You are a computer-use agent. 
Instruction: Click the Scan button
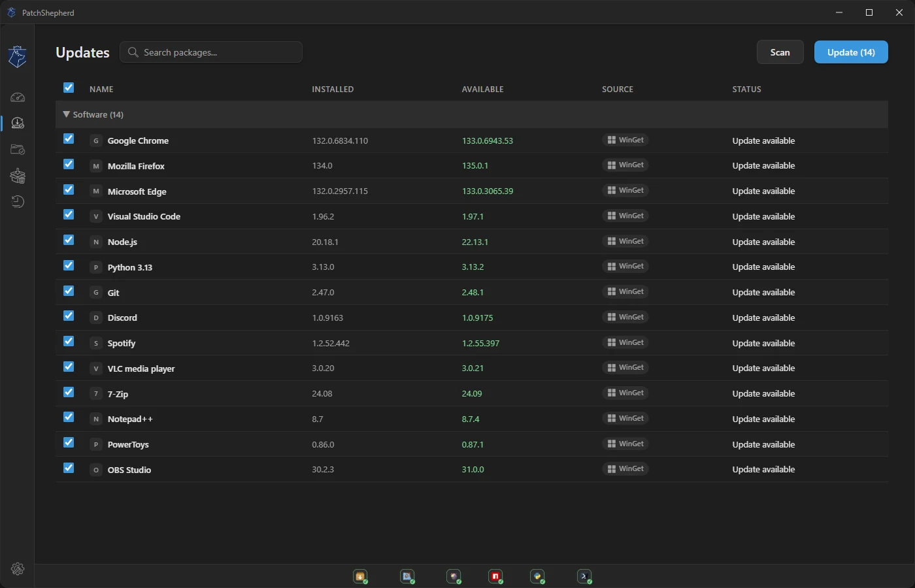coord(780,52)
